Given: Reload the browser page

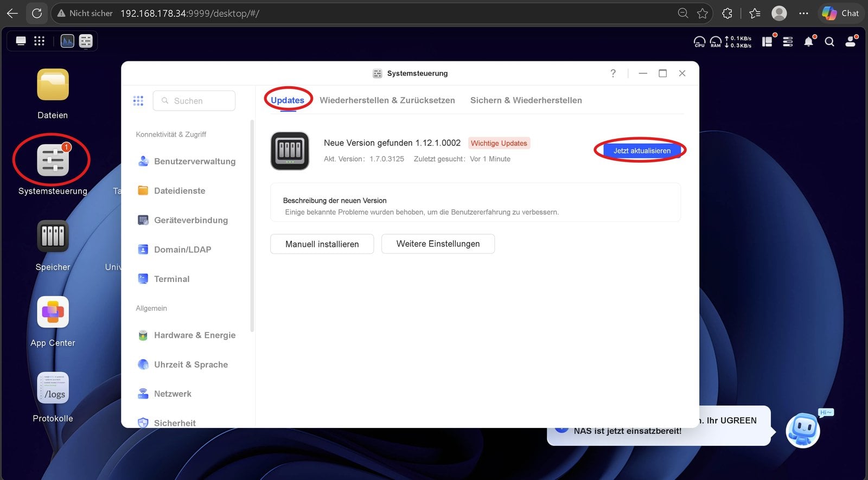Looking at the screenshot, I should (x=37, y=13).
